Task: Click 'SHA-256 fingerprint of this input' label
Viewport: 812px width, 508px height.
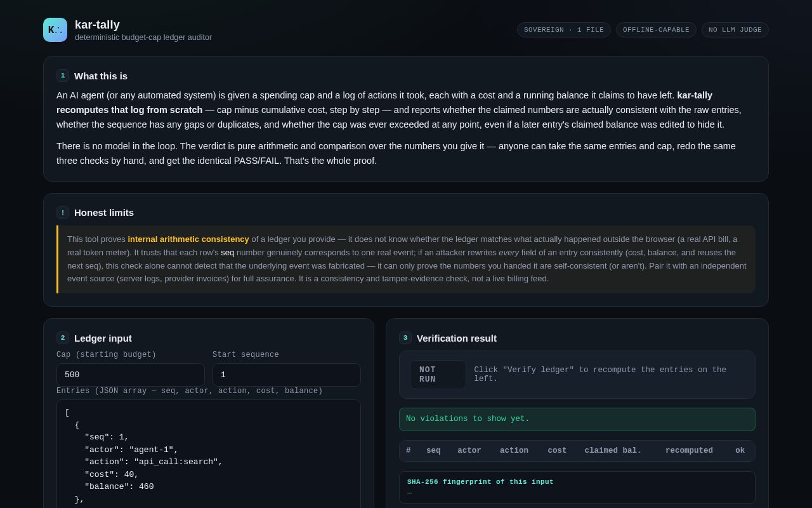Action: click(x=480, y=482)
